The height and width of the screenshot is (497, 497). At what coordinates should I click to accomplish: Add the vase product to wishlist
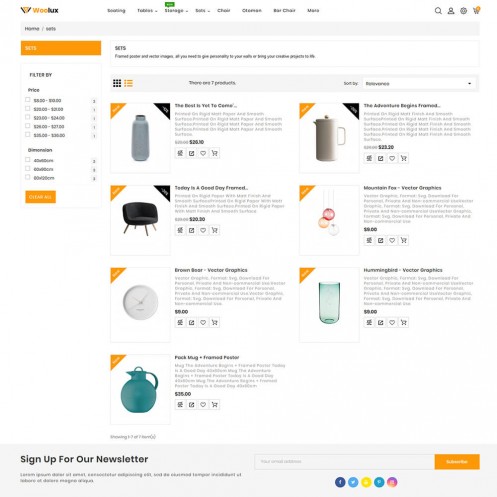tap(203, 153)
